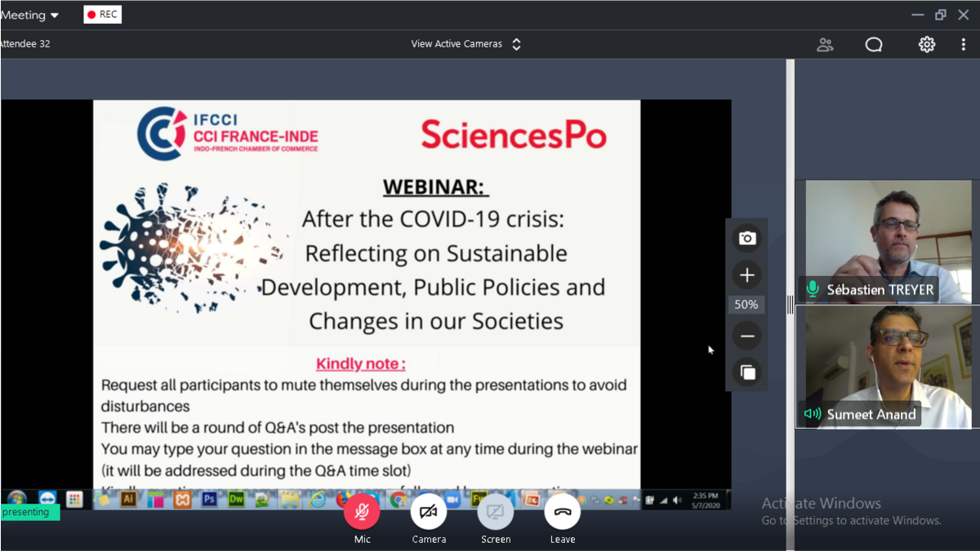980x551 pixels.
Task: Toggle the Camera on or off
Action: coord(429,513)
